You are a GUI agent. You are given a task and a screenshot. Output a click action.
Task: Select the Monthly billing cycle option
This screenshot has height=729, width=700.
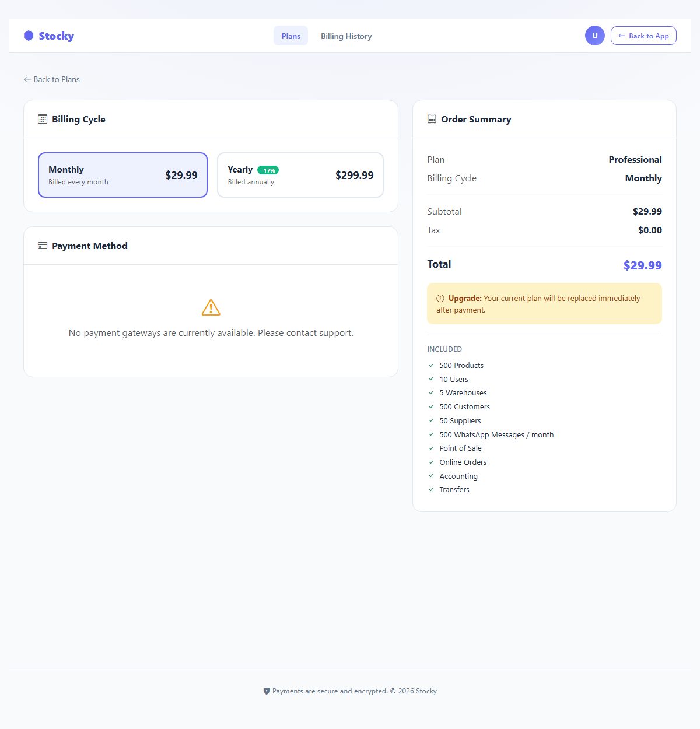(123, 175)
